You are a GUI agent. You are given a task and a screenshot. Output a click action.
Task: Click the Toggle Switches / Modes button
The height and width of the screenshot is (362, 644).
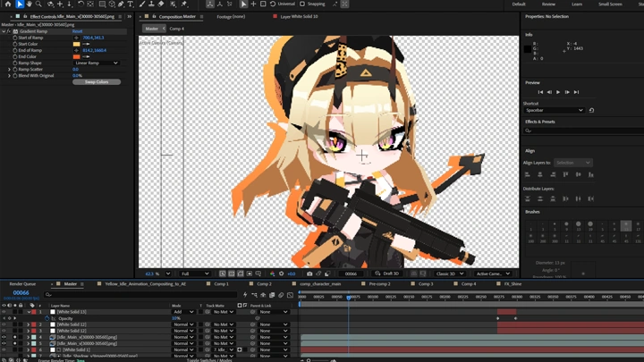click(209, 360)
